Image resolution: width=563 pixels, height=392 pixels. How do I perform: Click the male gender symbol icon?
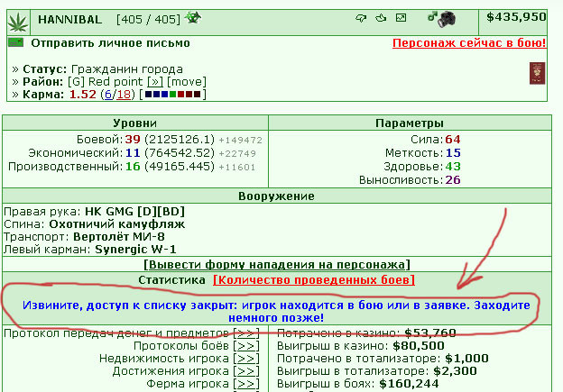click(x=432, y=16)
